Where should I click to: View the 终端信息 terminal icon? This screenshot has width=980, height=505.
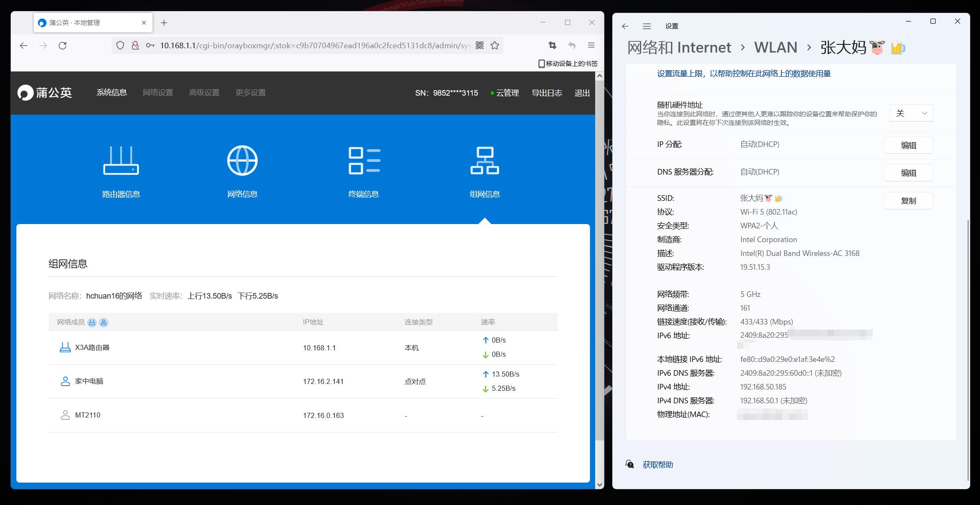pos(364,159)
